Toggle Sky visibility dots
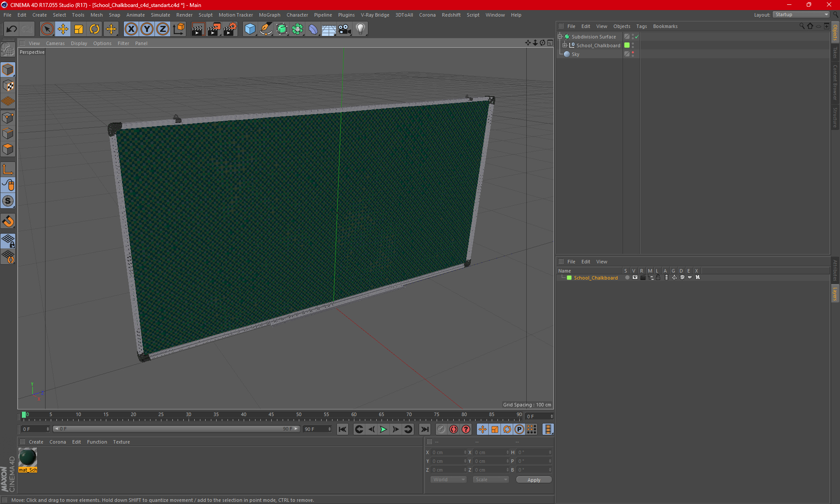The image size is (840, 504). click(x=633, y=54)
